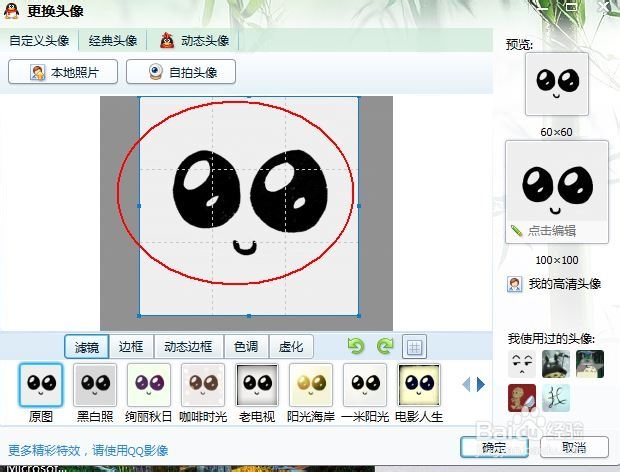Click the QQ penguin icon in title bar
This screenshot has height=472, width=620.
12,11
